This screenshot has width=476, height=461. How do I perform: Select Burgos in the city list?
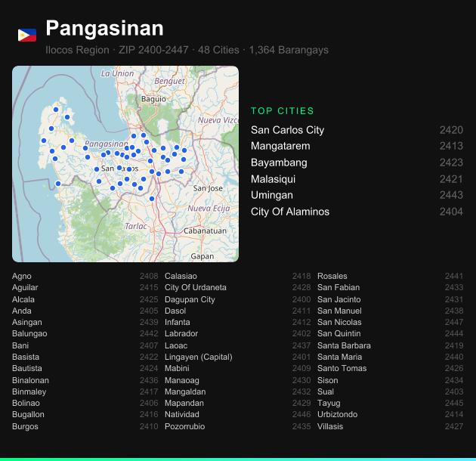(x=85, y=426)
